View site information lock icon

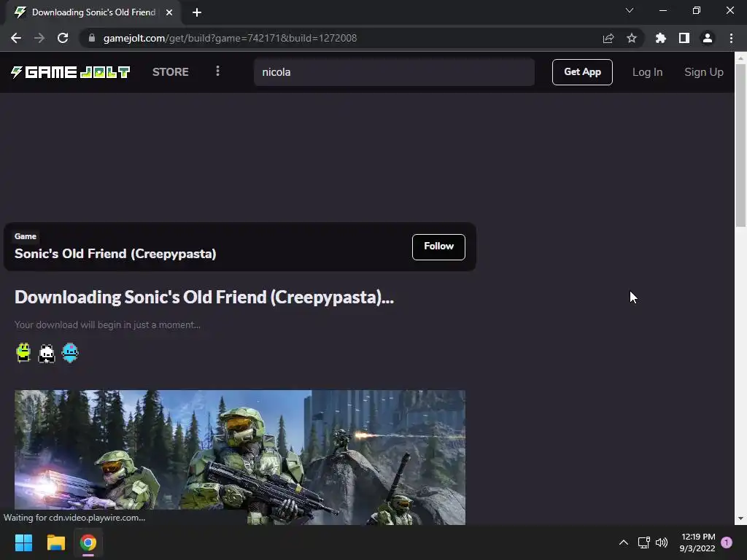pos(92,38)
